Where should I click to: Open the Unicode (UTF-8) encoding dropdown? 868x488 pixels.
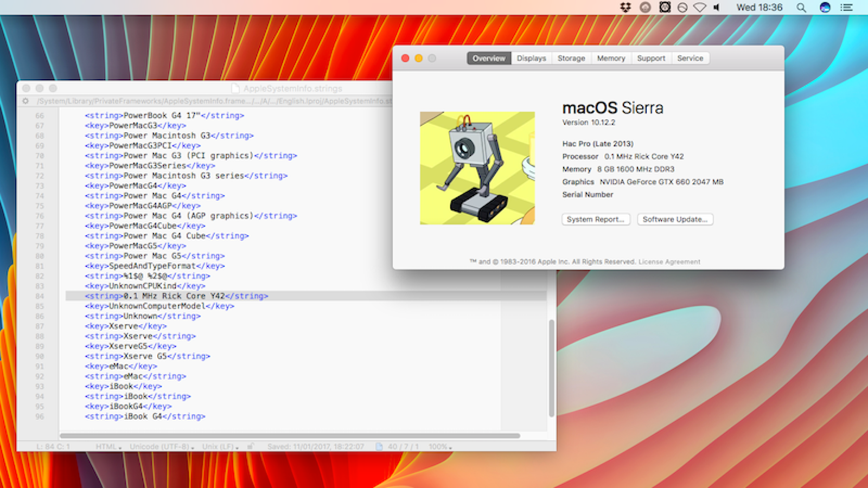coord(162,447)
